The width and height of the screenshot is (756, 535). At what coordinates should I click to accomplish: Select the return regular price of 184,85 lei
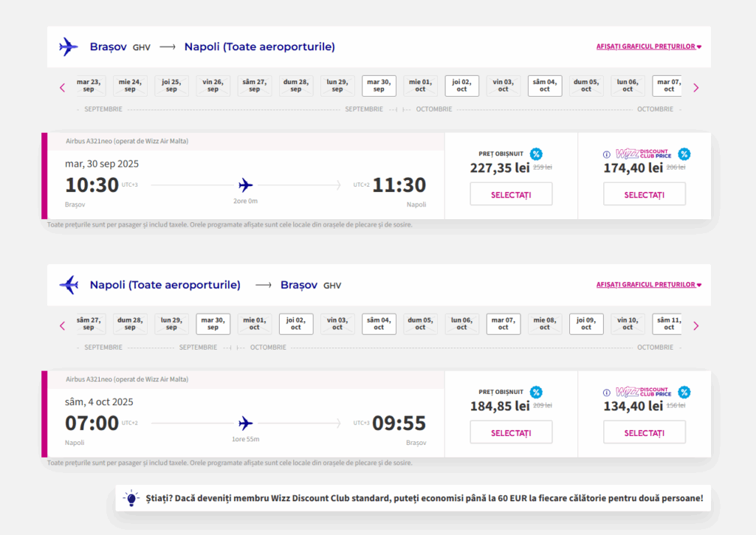[x=511, y=432]
